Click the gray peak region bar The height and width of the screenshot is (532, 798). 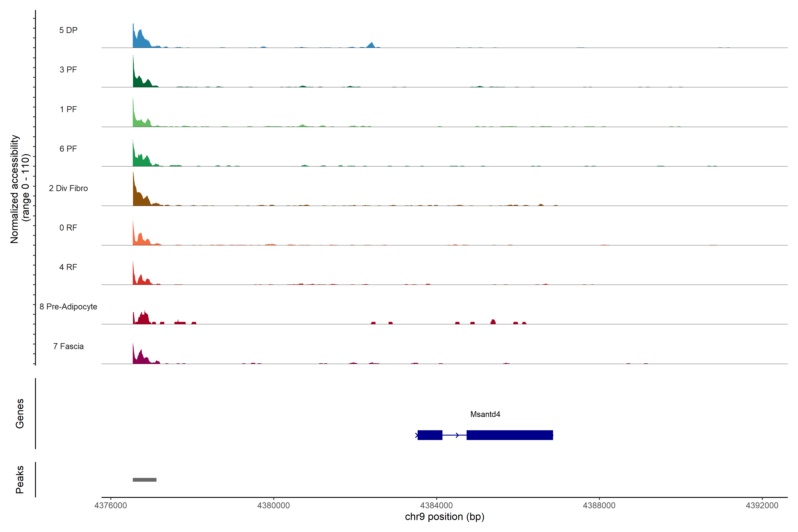(145, 480)
